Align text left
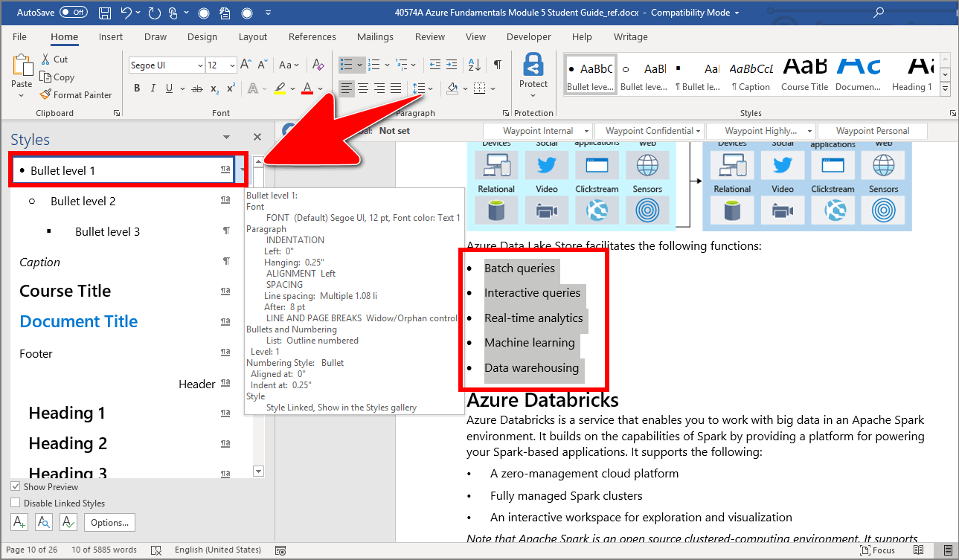Viewport: 959px width, 560px height. pos(347,88)
